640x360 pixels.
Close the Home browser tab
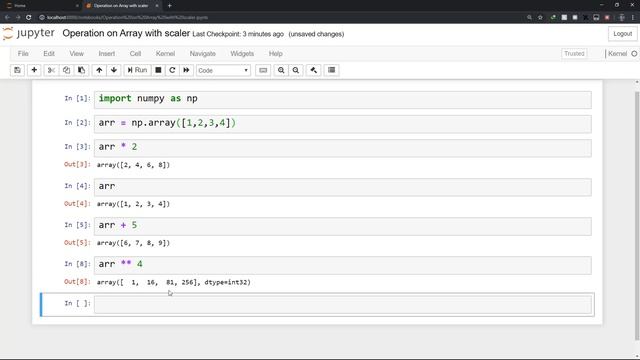tap(77, 6)
